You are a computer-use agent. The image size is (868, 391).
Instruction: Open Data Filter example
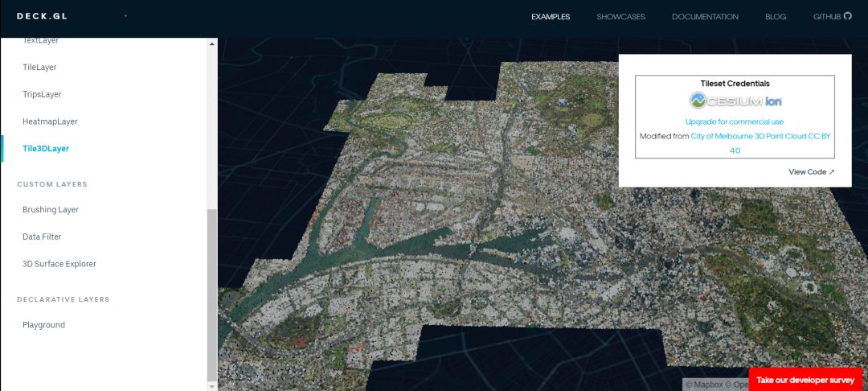(x=42, y=237)
